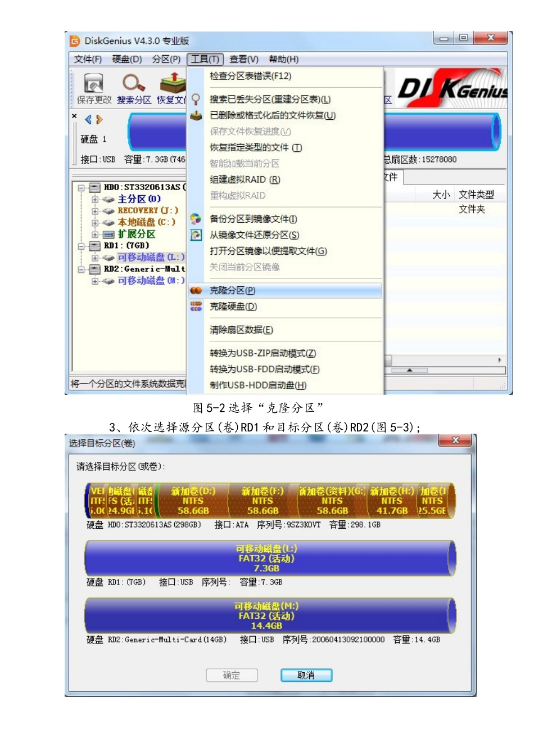This screenshot has height=756, width=534.
Task: Select RECOVERY(J:) label in tree
Action: (x=148, y=211)
